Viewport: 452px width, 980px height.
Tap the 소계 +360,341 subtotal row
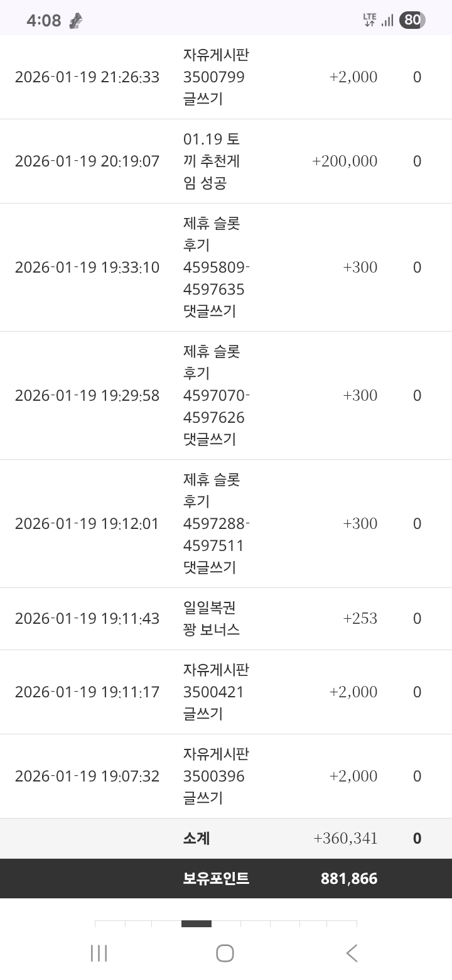[280, 838]
